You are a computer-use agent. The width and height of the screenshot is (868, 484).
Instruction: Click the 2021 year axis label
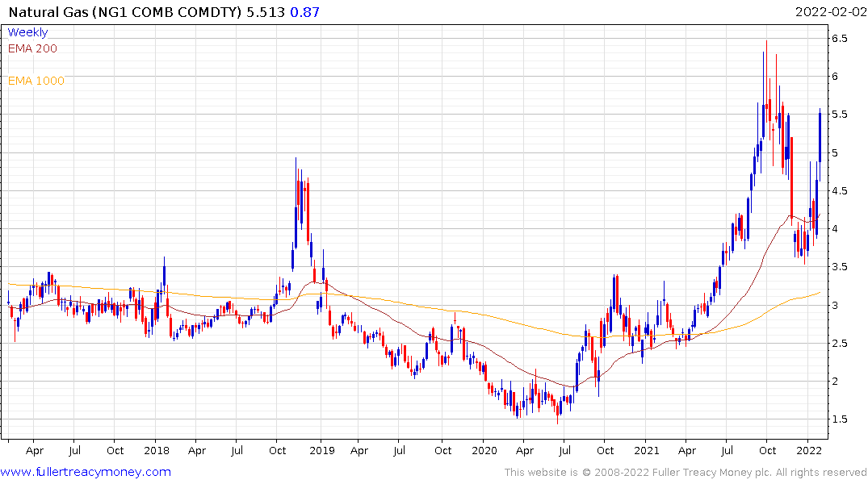point(646,450)
